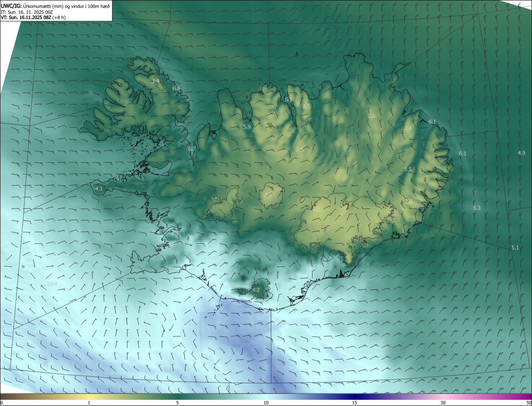Click the 5.5 value in east Iceland
This screenshot has height=406, width=532.
pyautogui.click(x=408, y=169)
